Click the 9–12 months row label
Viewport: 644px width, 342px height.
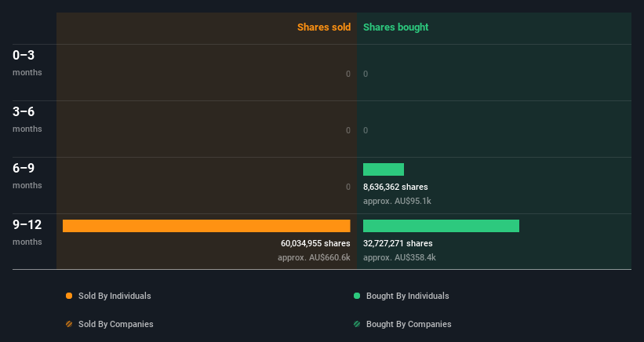tap(27, 233)
